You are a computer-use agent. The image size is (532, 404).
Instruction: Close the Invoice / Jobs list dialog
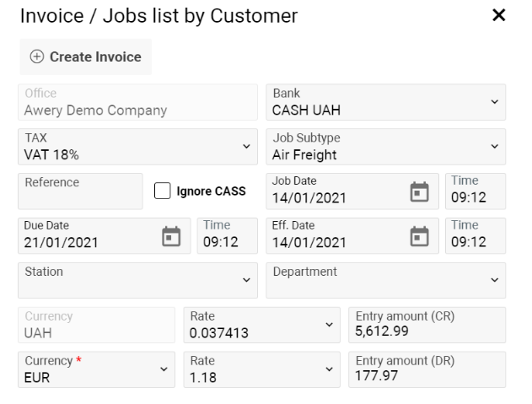(499, 16)
